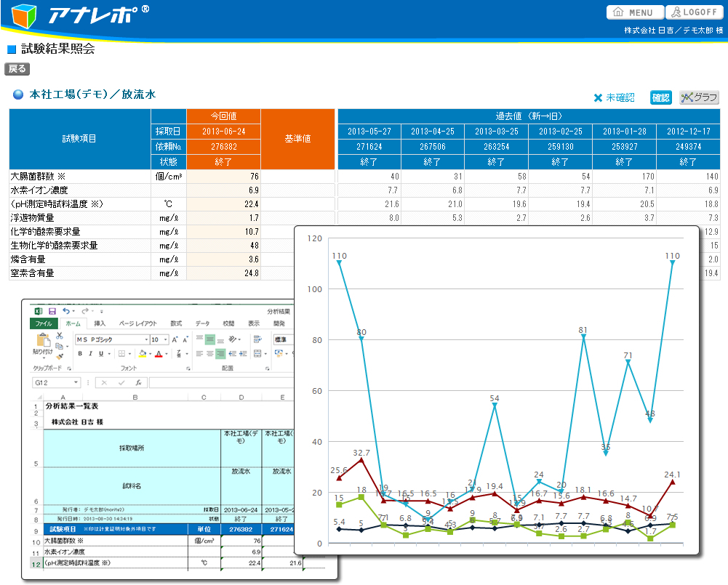Toggle italic formatting I
This screenshot has width=728, height=585.
(90, 353)
